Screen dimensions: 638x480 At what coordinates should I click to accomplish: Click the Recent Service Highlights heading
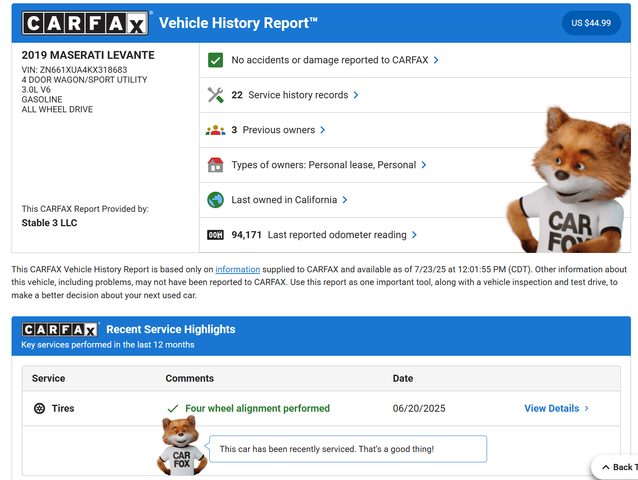171,329
